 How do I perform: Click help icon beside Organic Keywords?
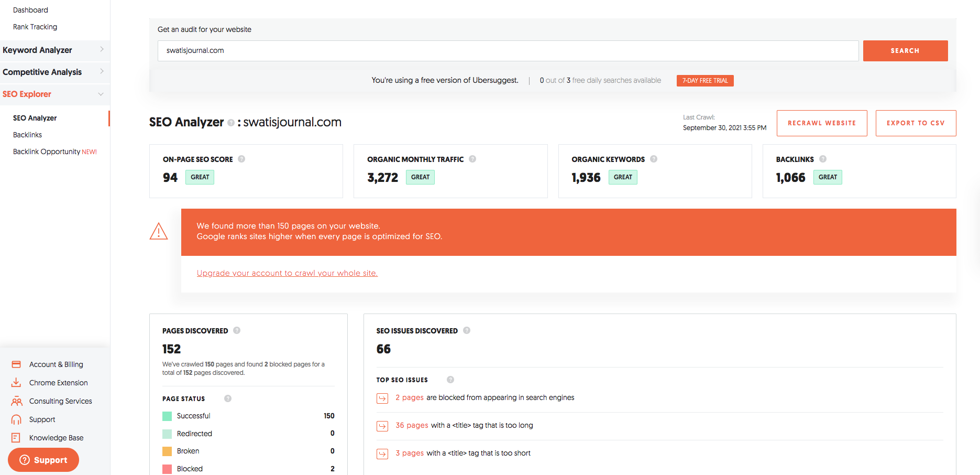[x=654, y=159]
